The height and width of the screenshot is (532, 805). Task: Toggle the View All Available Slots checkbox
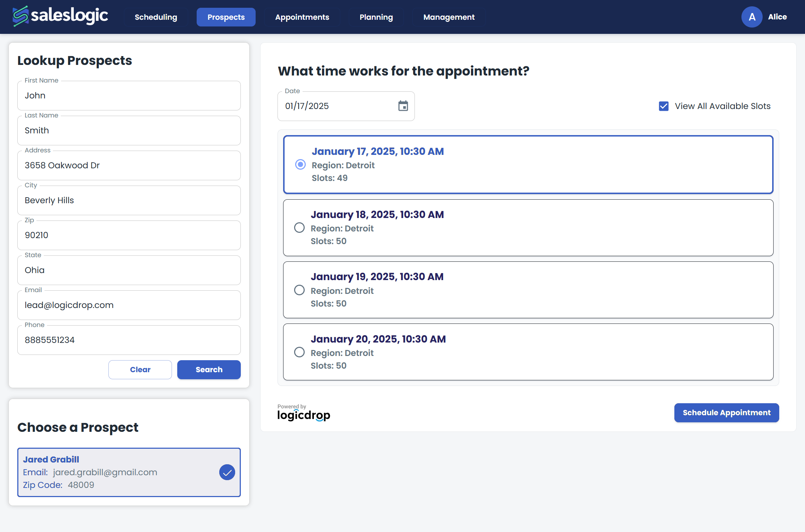coord(664,106)
